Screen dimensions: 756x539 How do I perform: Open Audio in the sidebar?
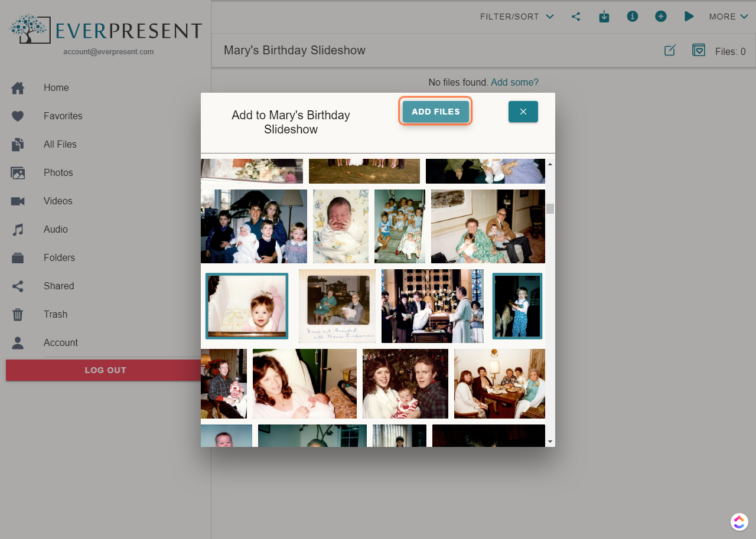point(56,229)
